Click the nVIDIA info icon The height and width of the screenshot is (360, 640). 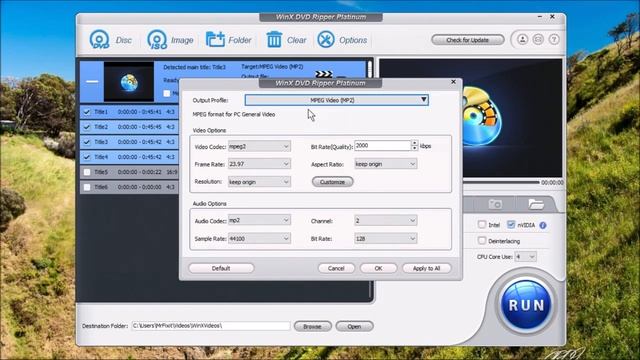click(543, 225)
